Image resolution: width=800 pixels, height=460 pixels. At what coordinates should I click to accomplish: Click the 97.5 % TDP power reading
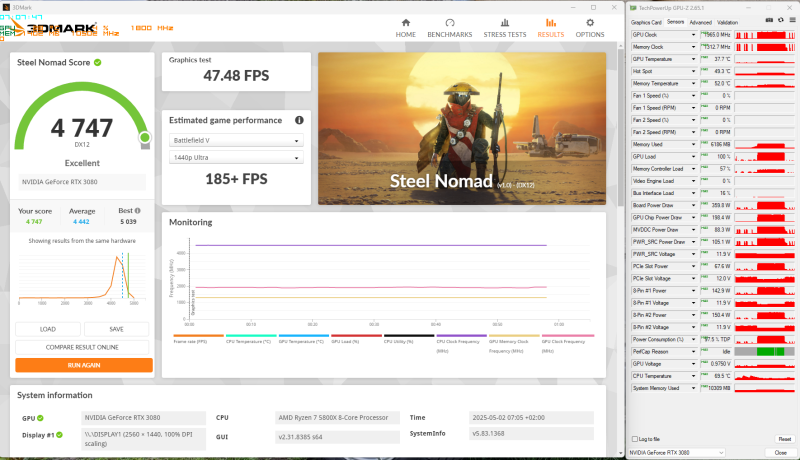tap(718, 339)
